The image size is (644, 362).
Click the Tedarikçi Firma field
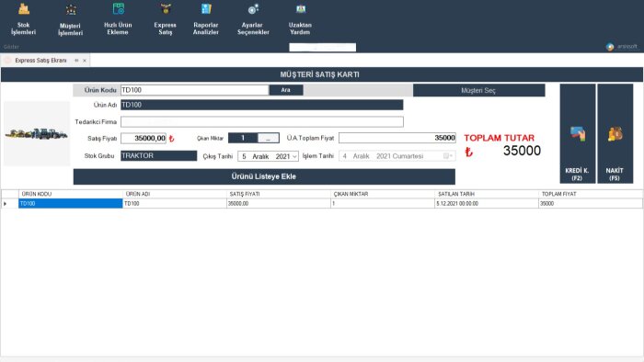click(x=262, y=122)
